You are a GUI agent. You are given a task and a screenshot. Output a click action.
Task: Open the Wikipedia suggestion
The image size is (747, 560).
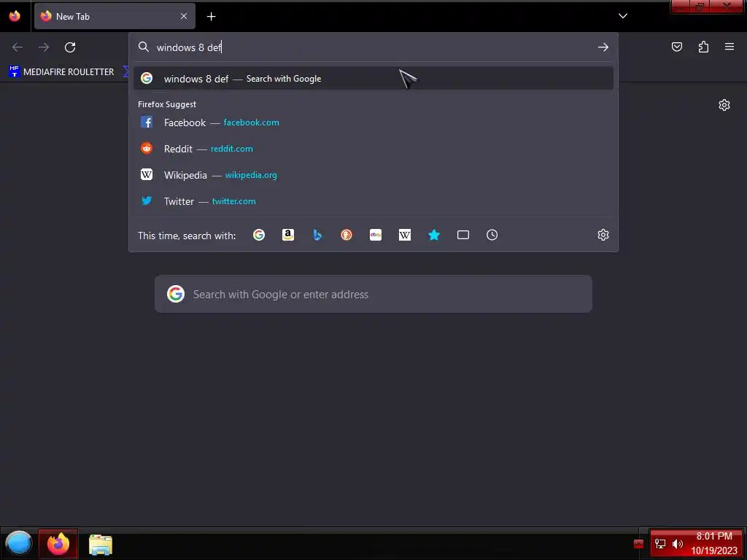click(x=373, y=175)
